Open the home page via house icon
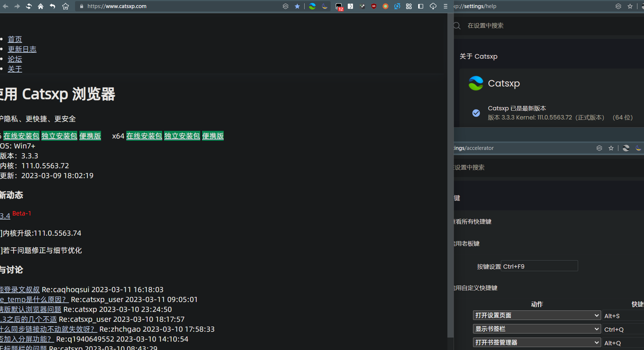Viewport: 644px width, 350px height. coord(41,6)
